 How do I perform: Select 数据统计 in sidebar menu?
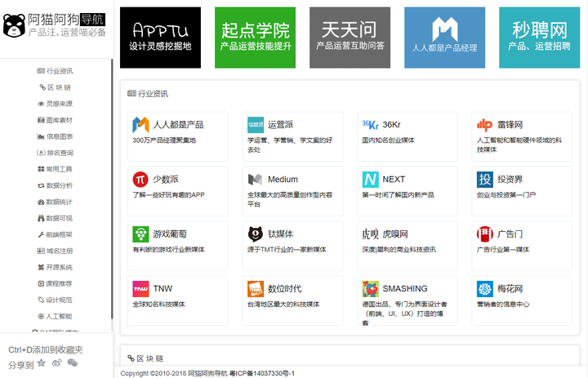(56, 202)
